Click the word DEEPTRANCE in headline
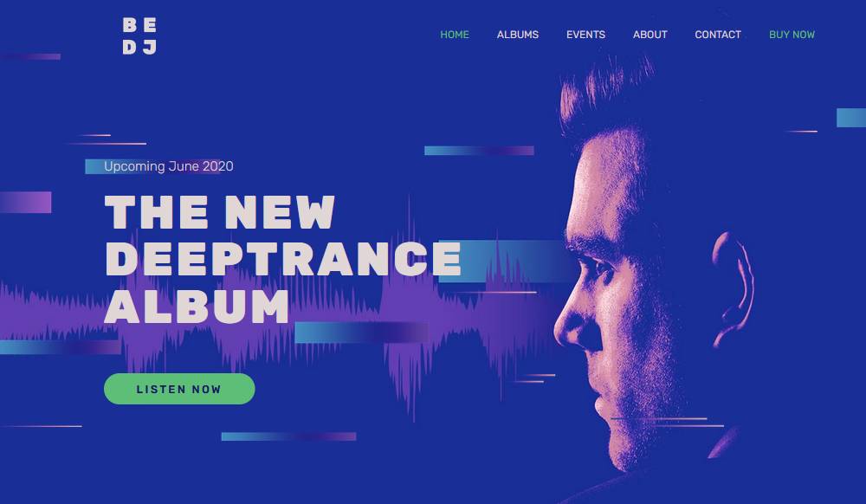 click(282, 258)
